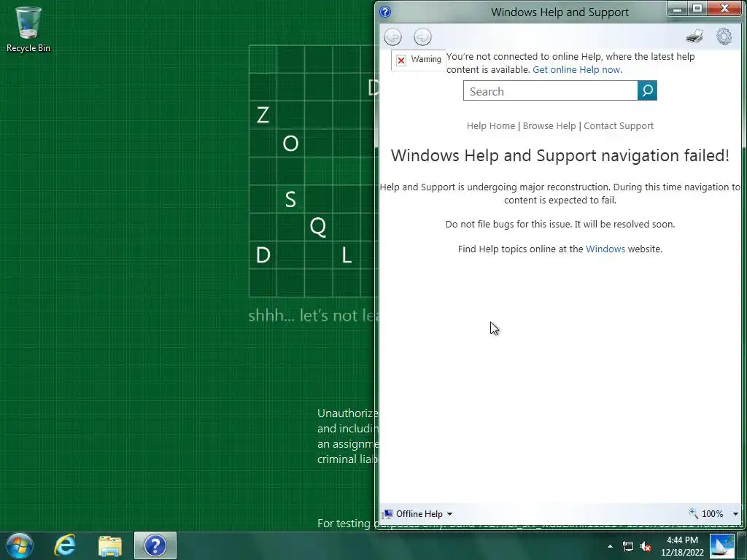Click letter Q on desktop grid

point(318,227)
